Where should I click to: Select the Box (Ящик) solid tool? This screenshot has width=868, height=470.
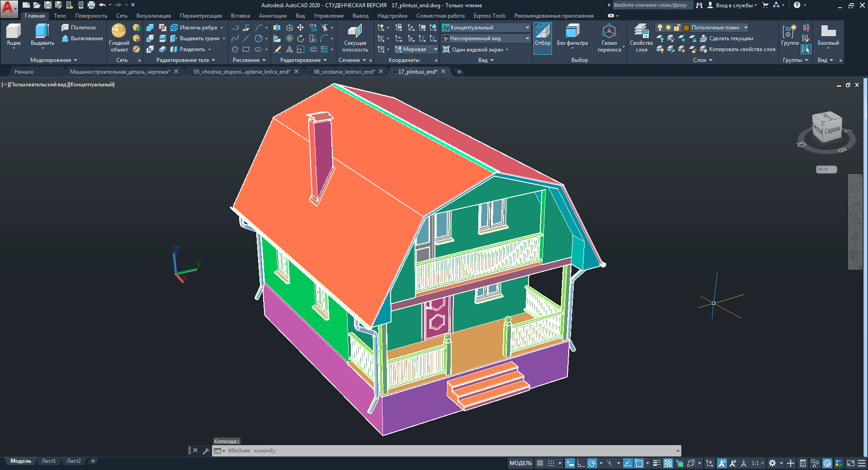pos(14,35)
